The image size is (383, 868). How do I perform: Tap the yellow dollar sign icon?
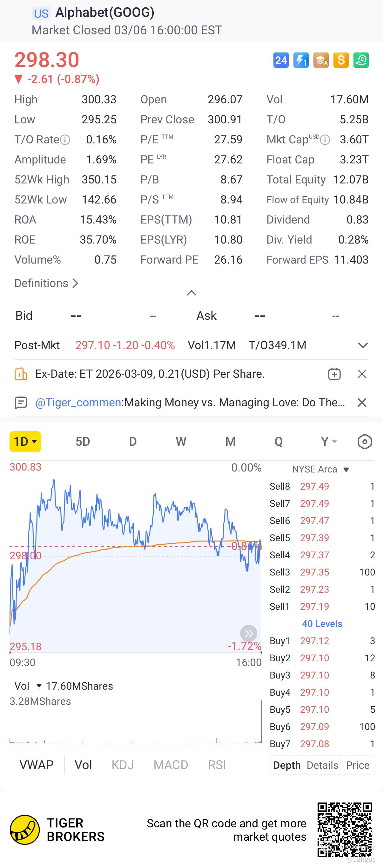(341, 60)
